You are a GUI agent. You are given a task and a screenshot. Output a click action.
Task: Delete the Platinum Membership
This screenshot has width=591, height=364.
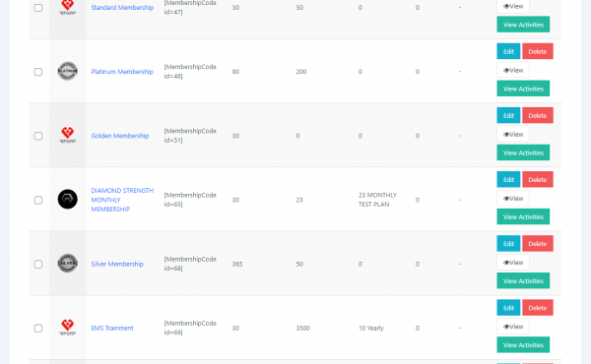(x=538, y=51)
